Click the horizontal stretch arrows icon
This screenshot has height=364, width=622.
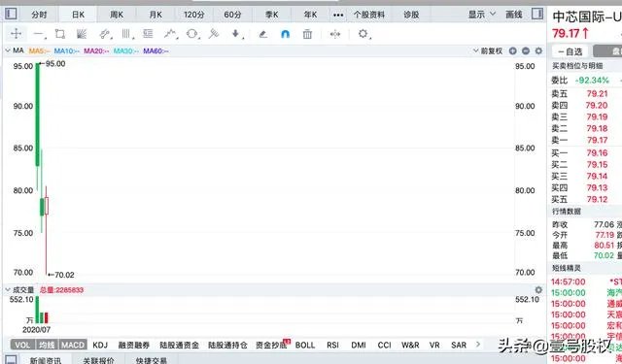(x=335, y=35)
